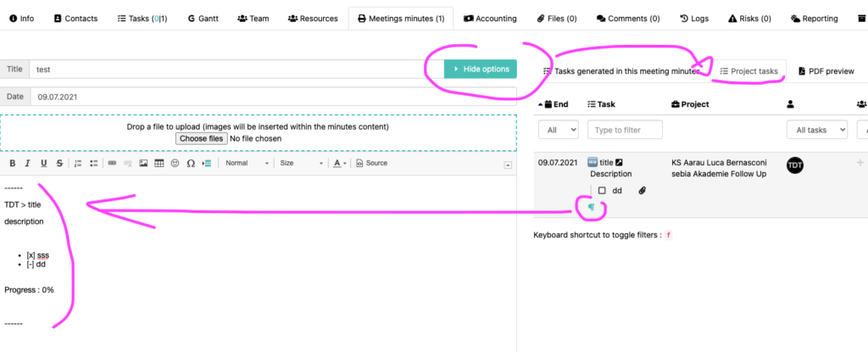Toggle underline text formatting
The image size is (868, 352).
(x=43, y=163)
